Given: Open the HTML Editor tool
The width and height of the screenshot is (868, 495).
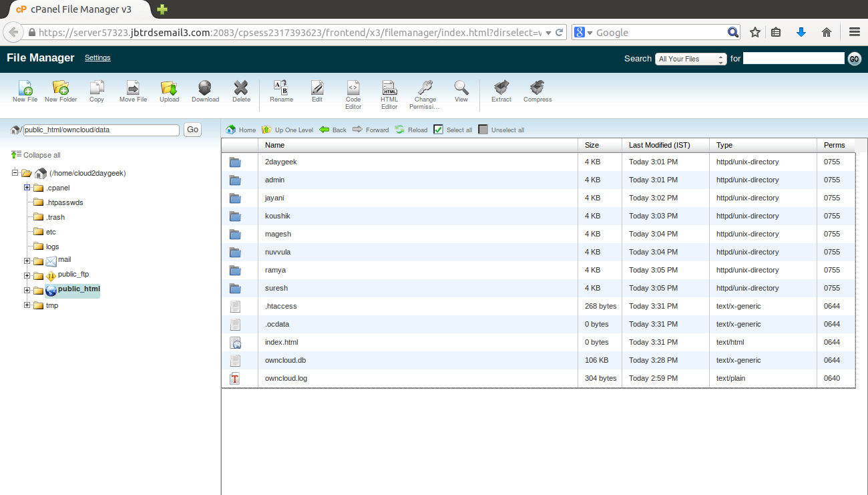Looking at the screenshot, I should tap(389, 88).
